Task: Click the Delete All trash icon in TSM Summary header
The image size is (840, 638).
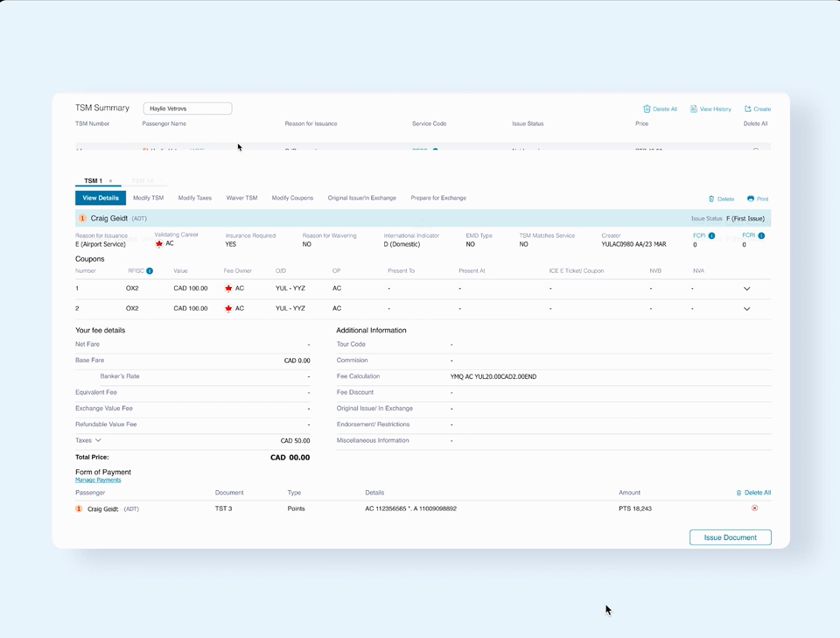Action: pyautogui.click(x=647, y=109)
